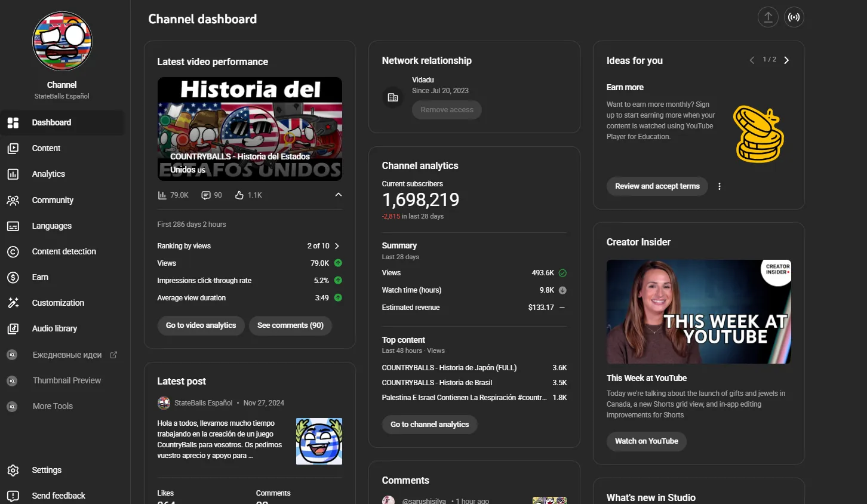Open the Earn menu item
Screen dimensions: 867x504
tap(63, 277)
